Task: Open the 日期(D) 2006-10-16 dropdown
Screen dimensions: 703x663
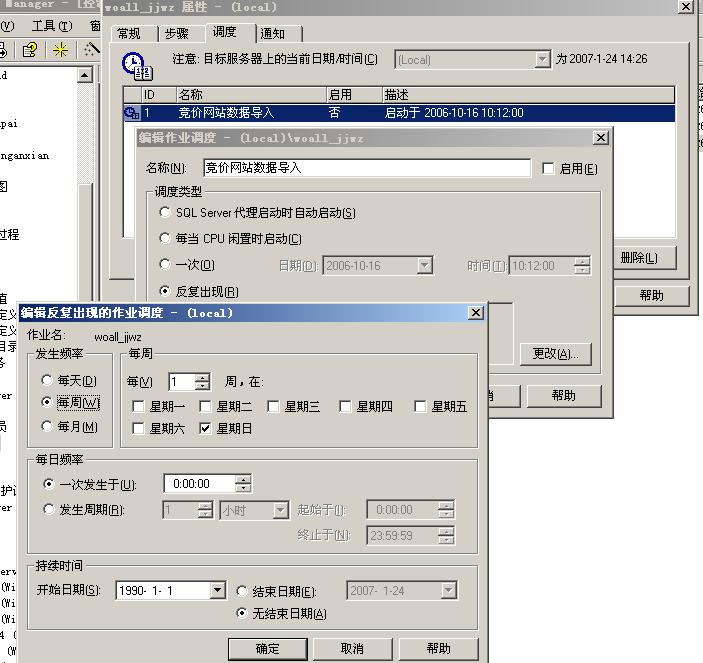Action: 424,265
